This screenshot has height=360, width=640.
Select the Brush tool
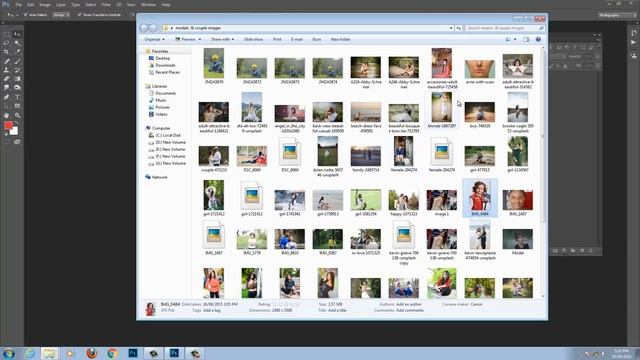click(17, 61)
